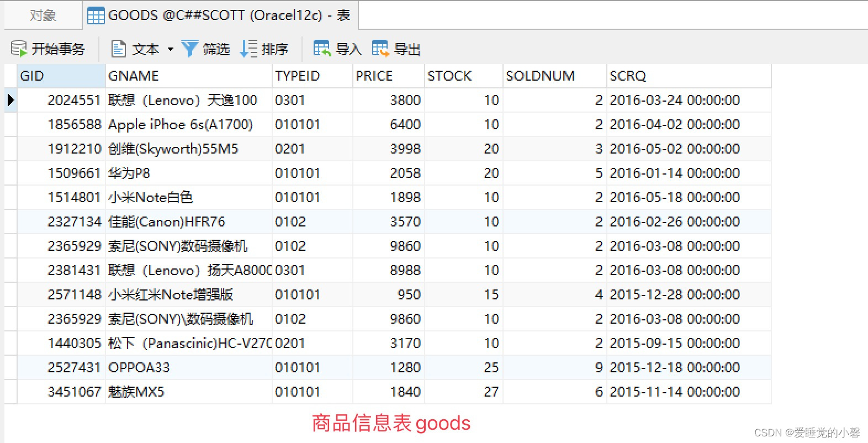The height and width of the screenshot is (443, 868).
Task: Switch to the 对象 tab
Action: pos(43,15)
